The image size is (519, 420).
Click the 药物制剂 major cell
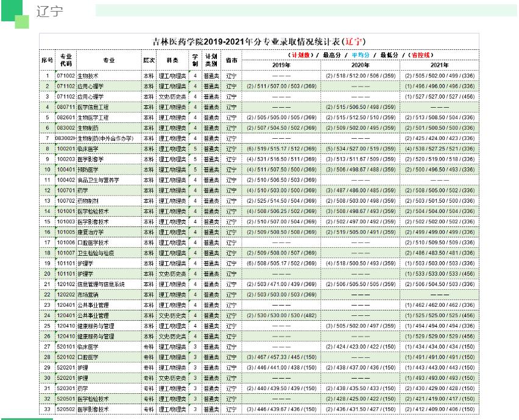point(109,201)
